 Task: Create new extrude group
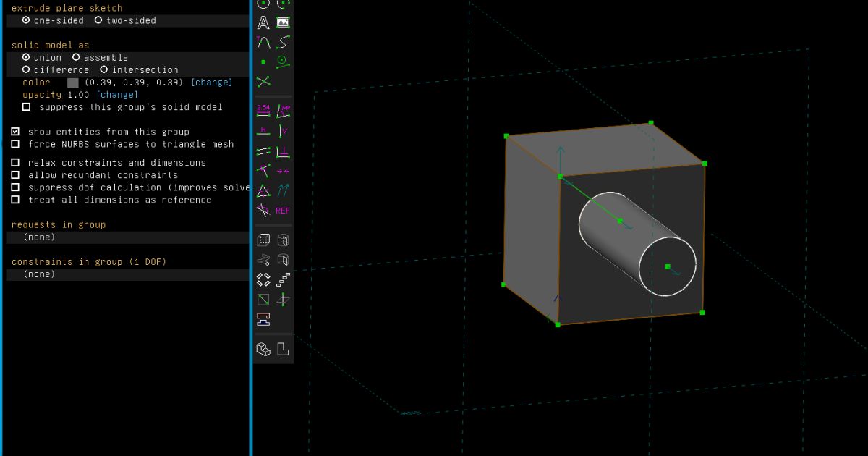click(x=263, y=240)
